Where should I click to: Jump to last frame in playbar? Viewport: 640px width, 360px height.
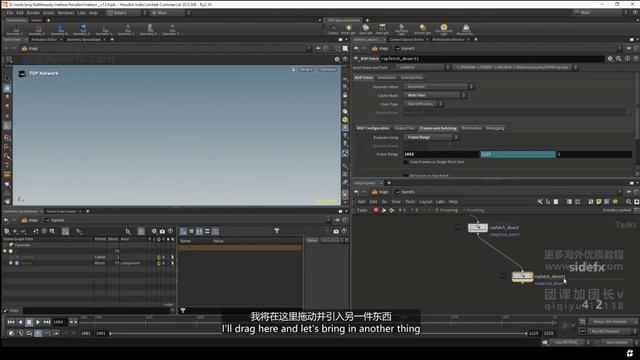(47, 322)
